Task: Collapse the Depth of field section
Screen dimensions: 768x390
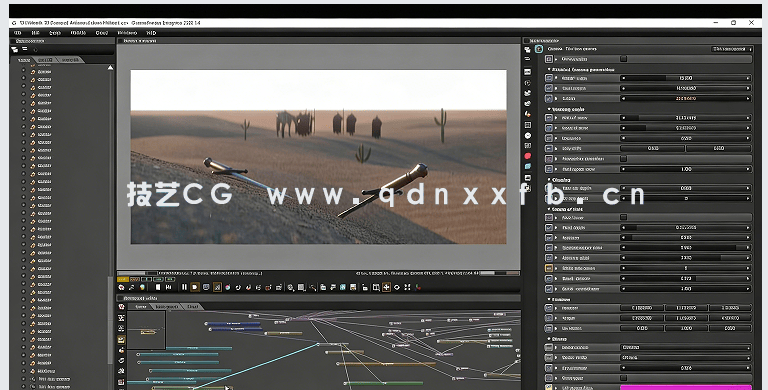Action: (x=549, y=209)
